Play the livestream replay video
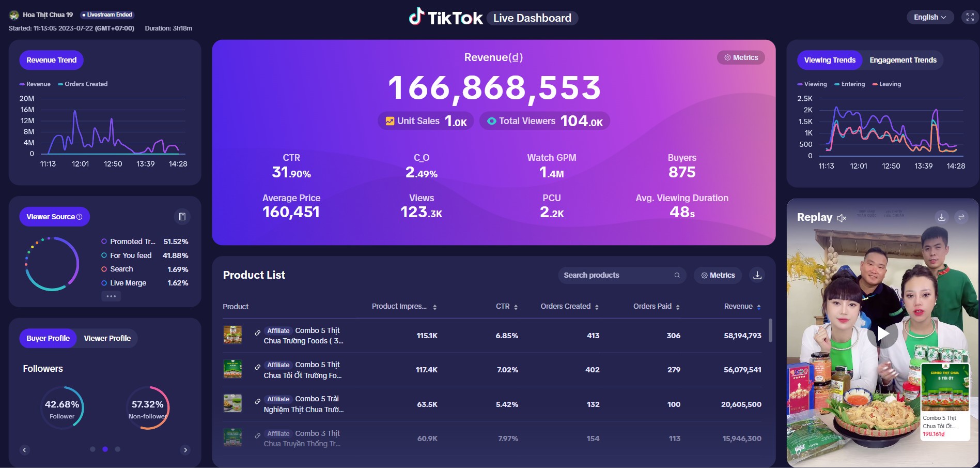The height and width of the screenshot is (468, 980). tap(883, 334)
